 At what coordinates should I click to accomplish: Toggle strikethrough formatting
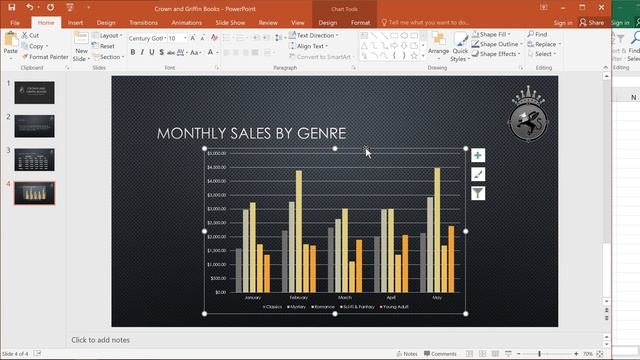(x=171, y=52)
